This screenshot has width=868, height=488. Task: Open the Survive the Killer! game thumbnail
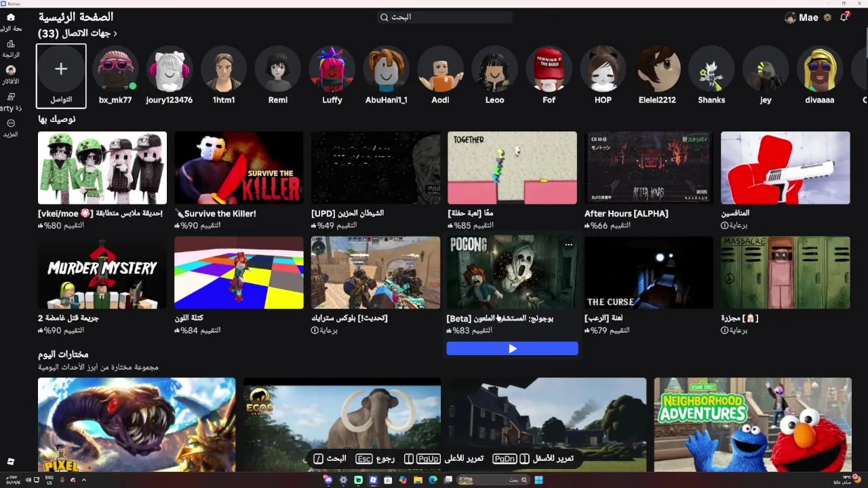coord(239,168)
